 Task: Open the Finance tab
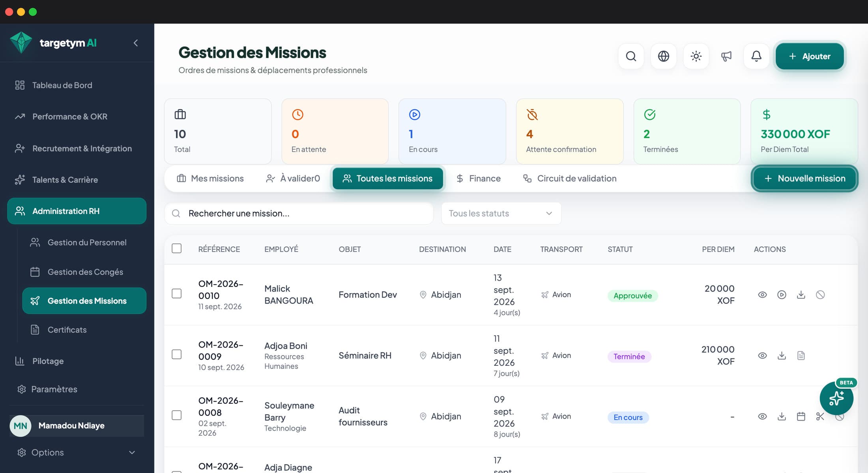click(x=478, y=179)
